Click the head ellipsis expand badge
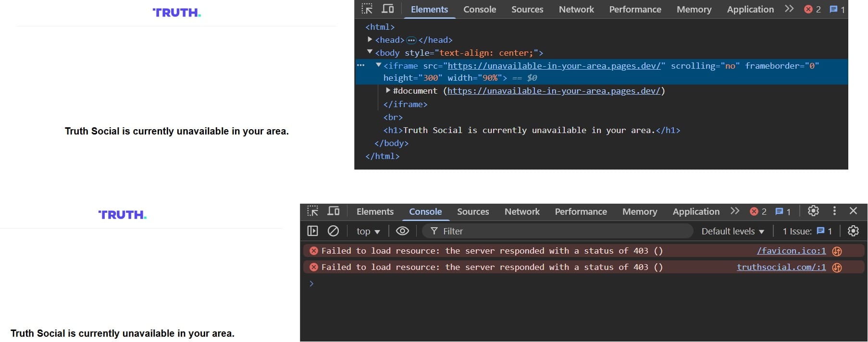This screenshot has width=868, height=342. [x=411, y=40]
